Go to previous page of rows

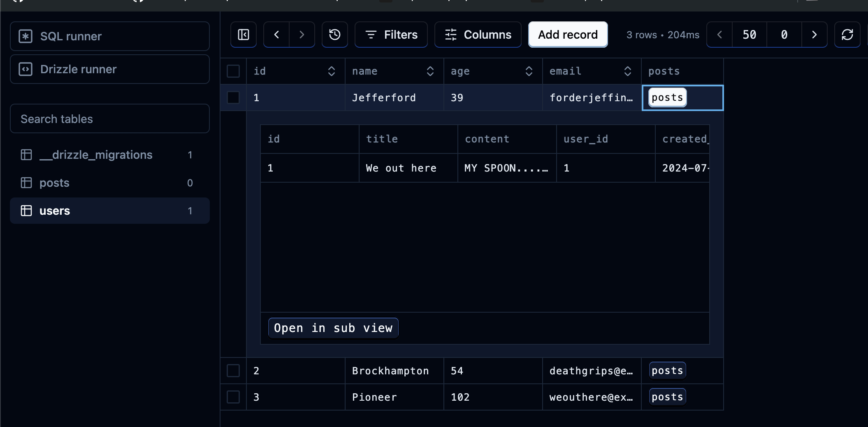coord(719,35)
